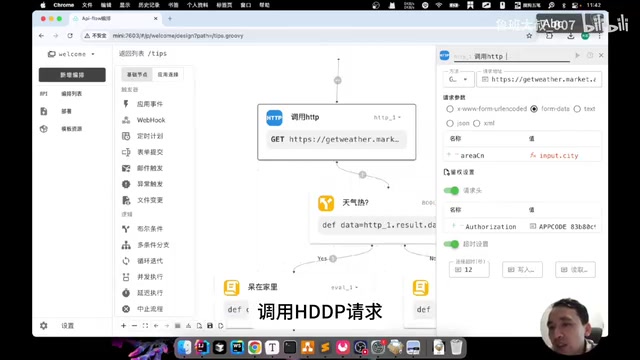The image size is (640, 360).
Task: Toggle the 请求头 request header switch
Action: click(x=451, y=191)
